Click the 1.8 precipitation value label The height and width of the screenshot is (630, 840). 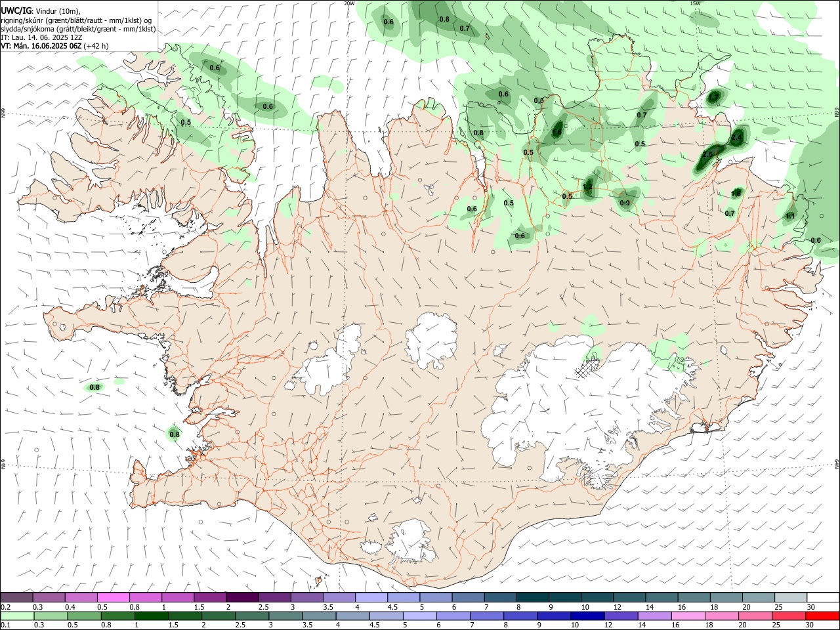(736, 194)
